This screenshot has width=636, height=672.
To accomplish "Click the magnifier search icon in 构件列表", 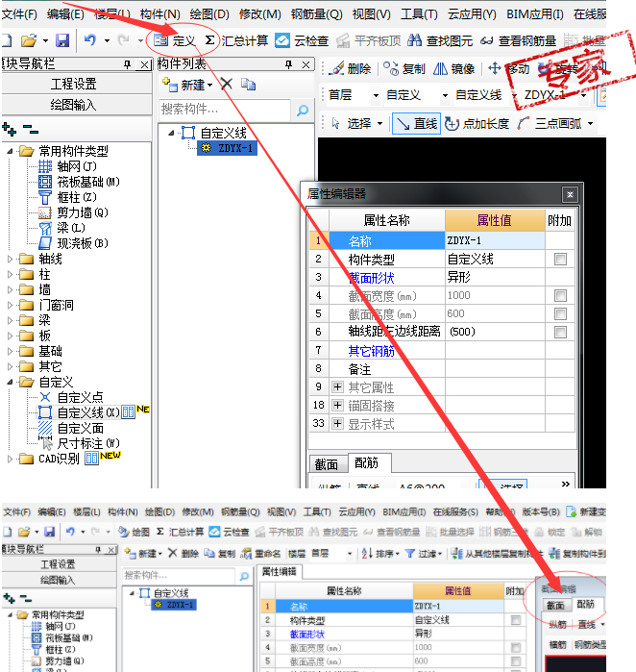I will tap(303, 111).
